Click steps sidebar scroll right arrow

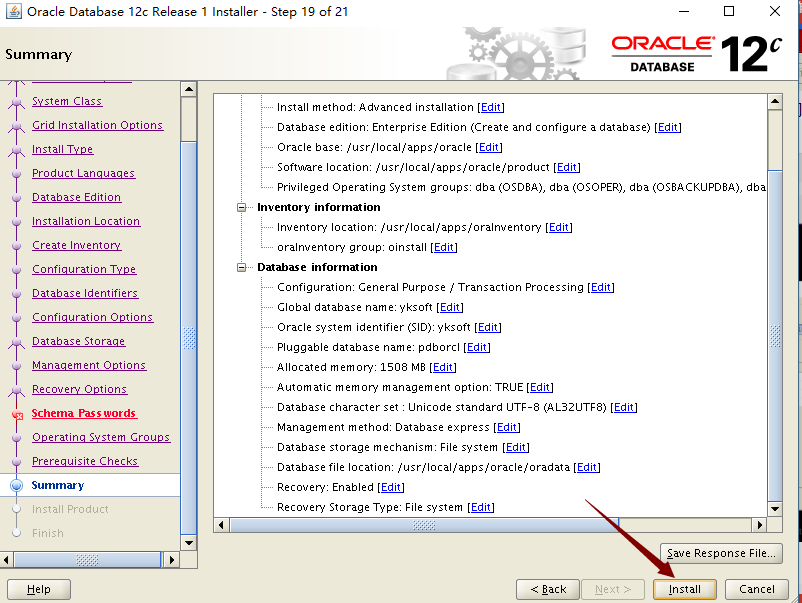(x=171, y=560)
